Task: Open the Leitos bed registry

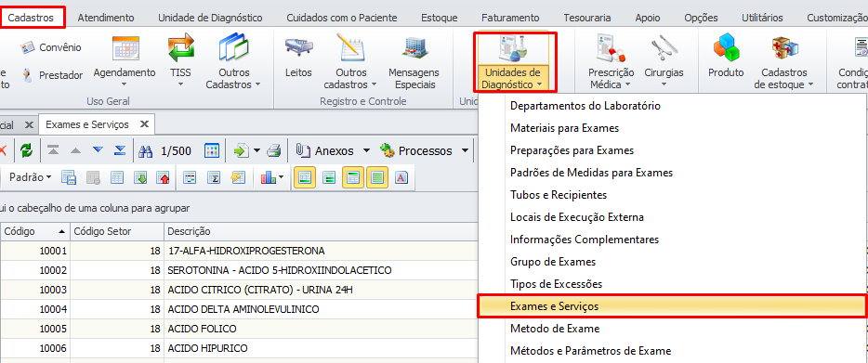Action: pos(299,58)
